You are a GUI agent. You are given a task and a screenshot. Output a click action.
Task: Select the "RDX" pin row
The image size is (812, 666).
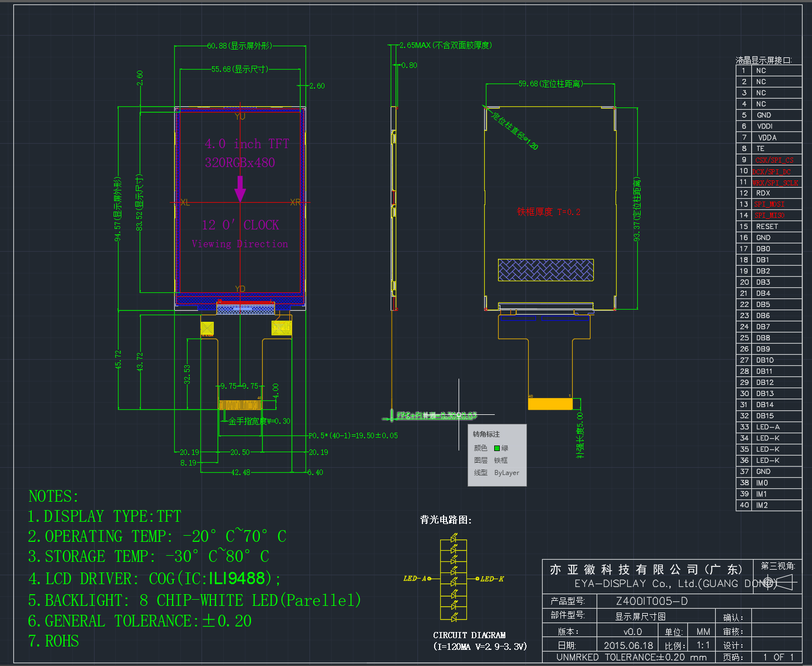(769, 193)
